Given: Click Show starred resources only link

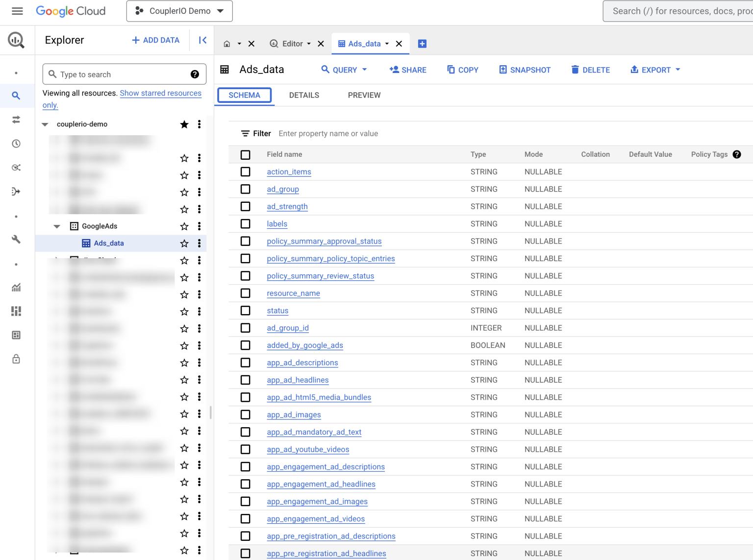Looking at the screenshot, I should click(x=160, y=93).
